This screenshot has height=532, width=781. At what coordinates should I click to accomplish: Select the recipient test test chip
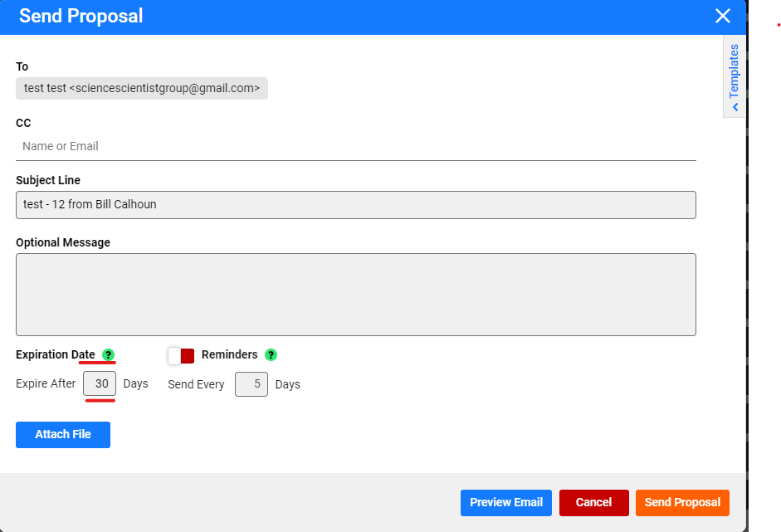click(142, 88)
